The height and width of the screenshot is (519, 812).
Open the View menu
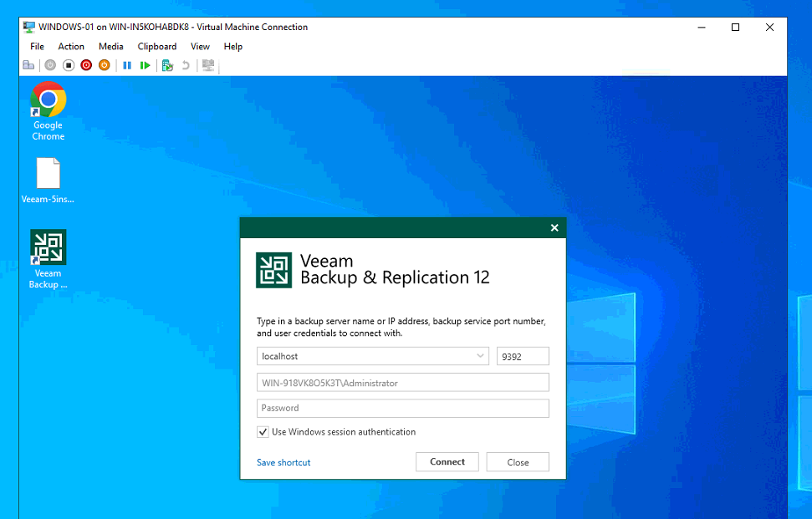click(200, 47)
